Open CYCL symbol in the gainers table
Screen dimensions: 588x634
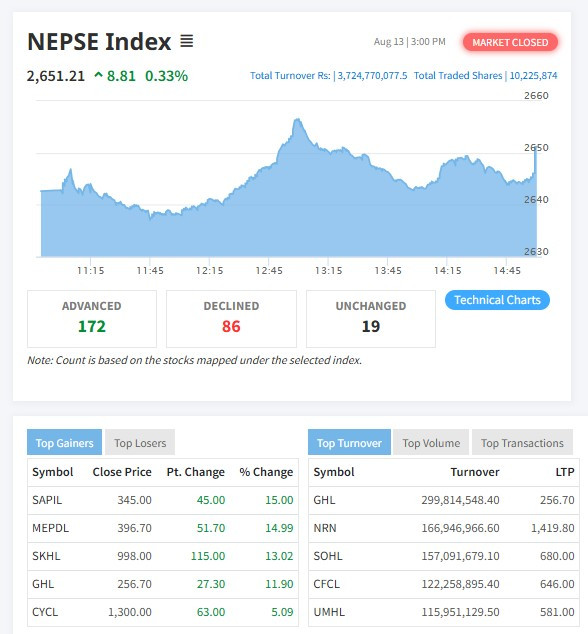click(x=45, y=612)
